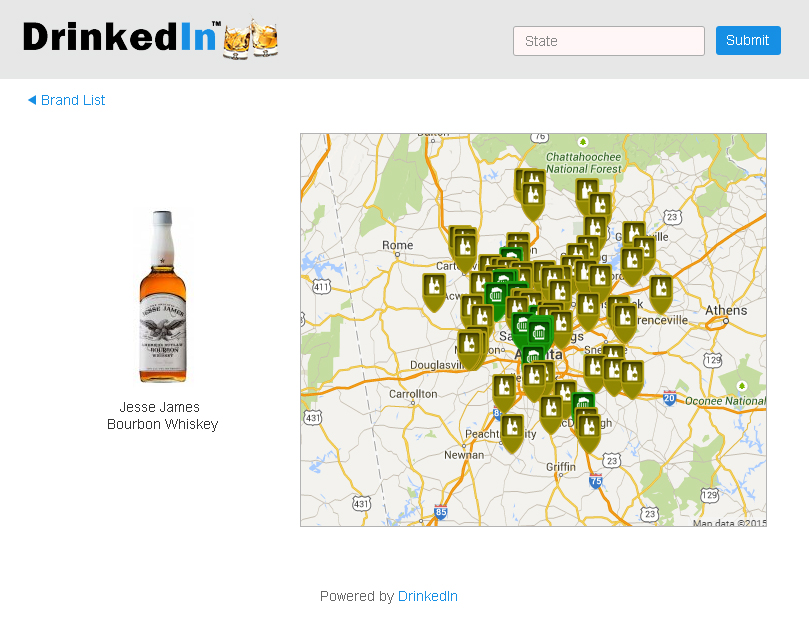The image size is (810, 618).
Task: Click the green bar marker near McDonough
Action: [584, 401]
